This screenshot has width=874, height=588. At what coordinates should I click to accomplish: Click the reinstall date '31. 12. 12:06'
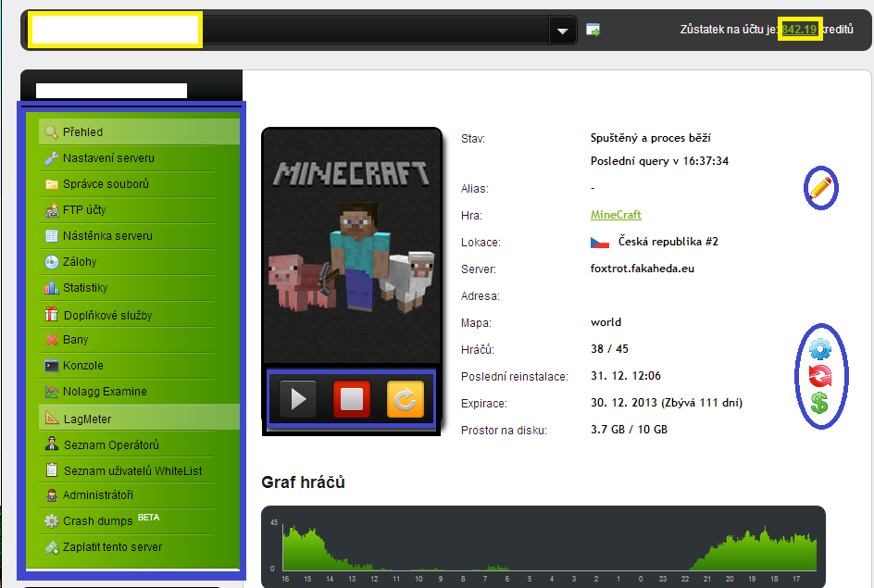click(x=625, y=376)
